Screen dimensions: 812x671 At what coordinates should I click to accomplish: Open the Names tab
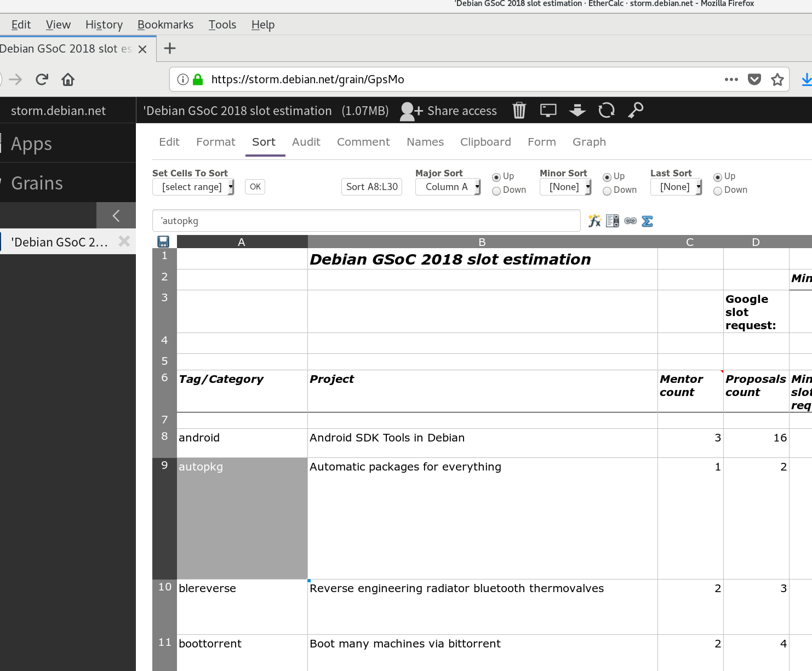point(425,142)
